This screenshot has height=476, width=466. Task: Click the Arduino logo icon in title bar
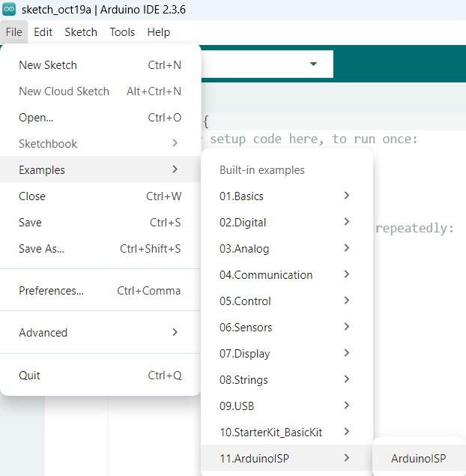(10, 10)
